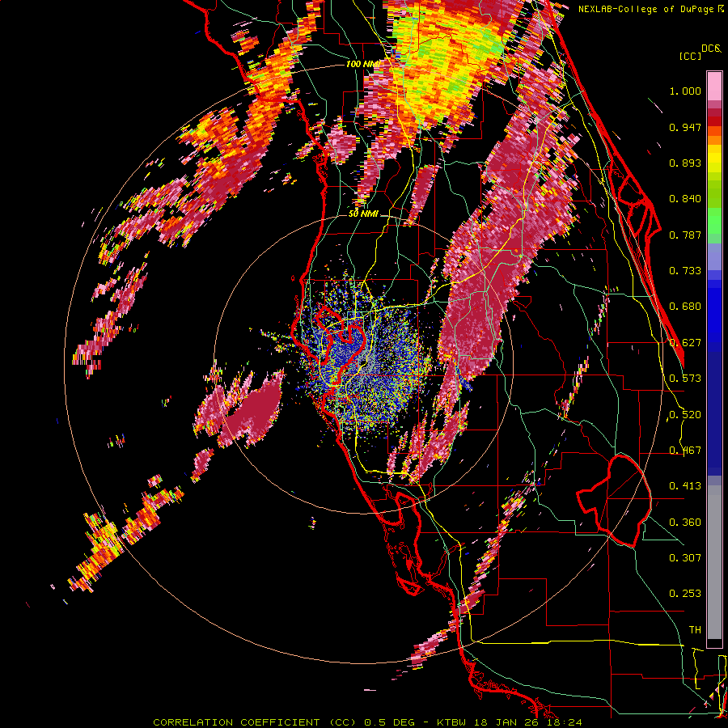Pick the yellow swatch in the color bar
This screenshot has width=728, height=728.
(714, 159)
